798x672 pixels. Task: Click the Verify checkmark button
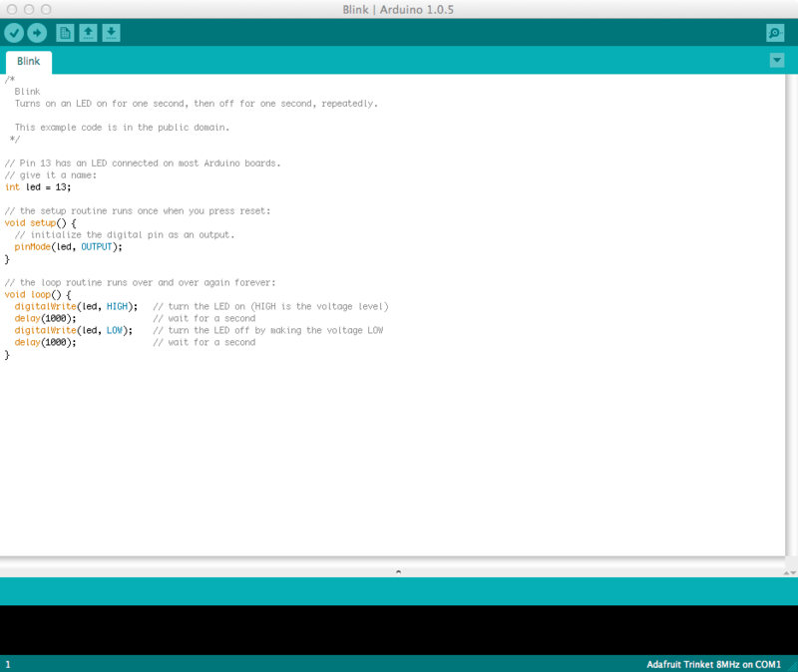point(14,34)
